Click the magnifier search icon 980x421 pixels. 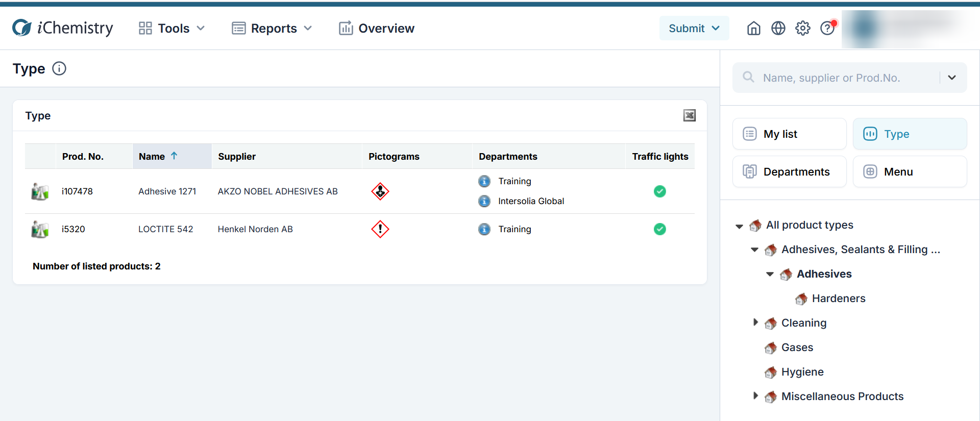749,77
